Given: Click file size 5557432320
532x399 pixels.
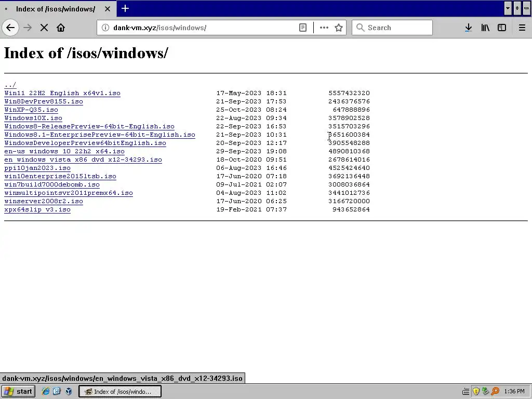Looking at the screenshot, I should (349, 93).
